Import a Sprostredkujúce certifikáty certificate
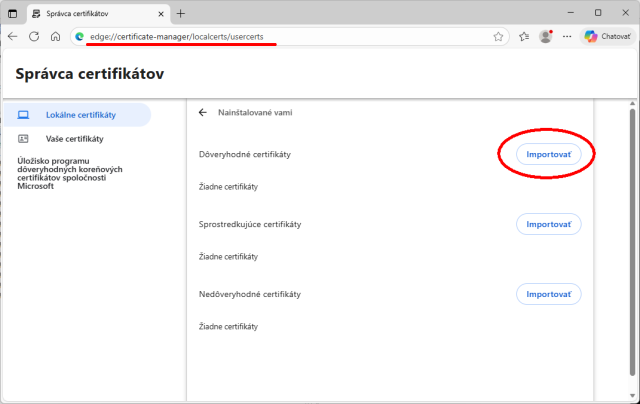This screenshot has width=640, height=404. (x=548, y=224)
